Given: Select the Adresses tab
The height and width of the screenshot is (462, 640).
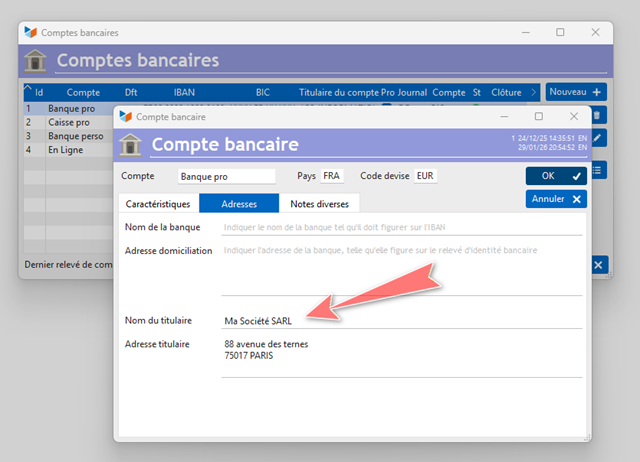Looking at the screenshot, I should pos(239,204).
